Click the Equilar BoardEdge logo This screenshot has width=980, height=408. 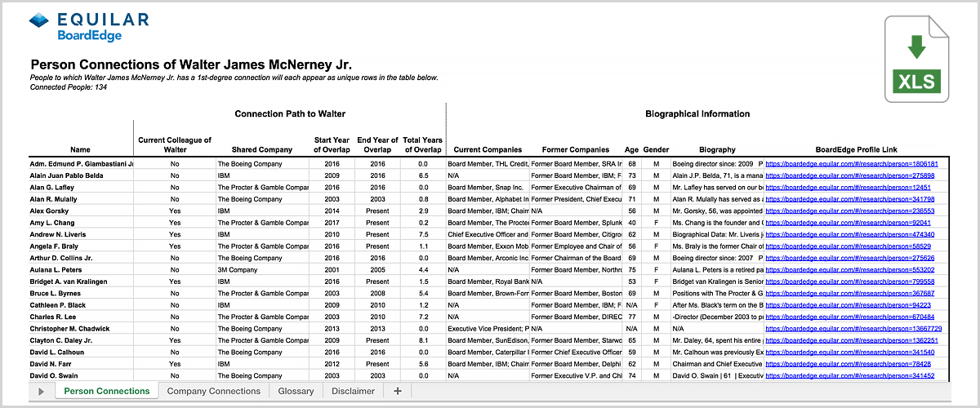pyautogui.click(x=89, y=27)
